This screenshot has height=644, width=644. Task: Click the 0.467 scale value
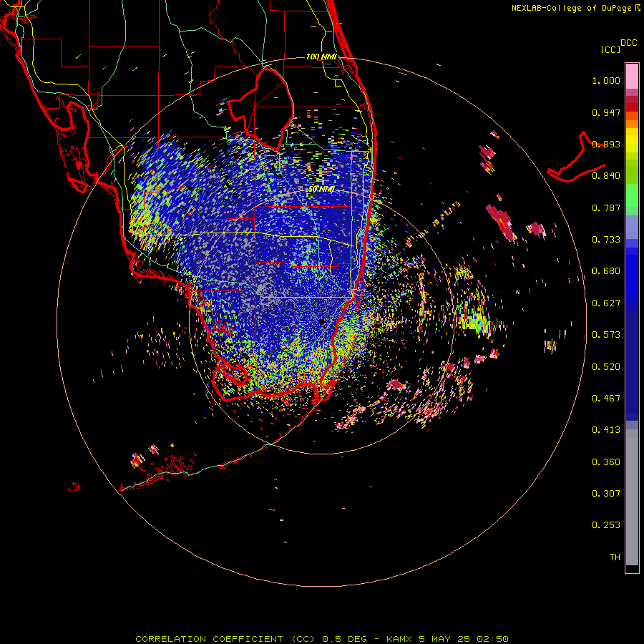(606, 399)
